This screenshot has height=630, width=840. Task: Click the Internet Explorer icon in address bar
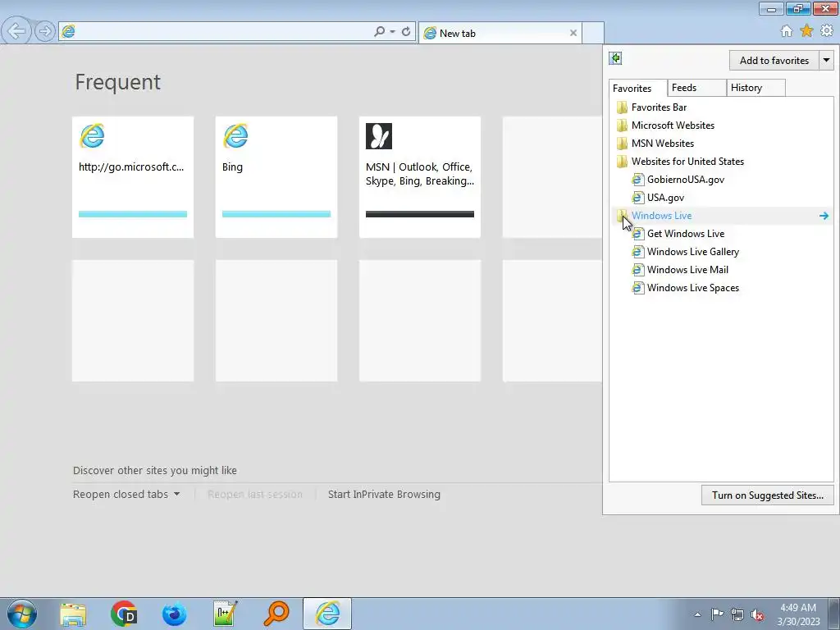pyautogui.click(x=69, y=32)
